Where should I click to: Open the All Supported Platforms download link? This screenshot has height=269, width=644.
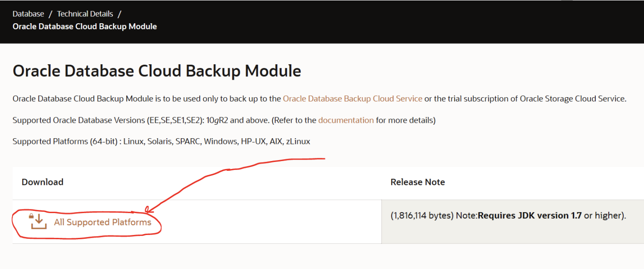pyautogui.click(x=103, y=222)
